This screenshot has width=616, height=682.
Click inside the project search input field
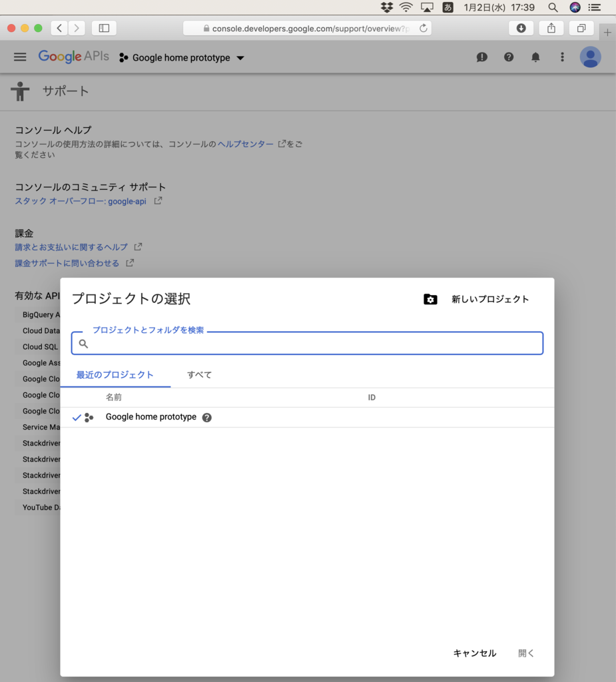(x=306, y=343)
